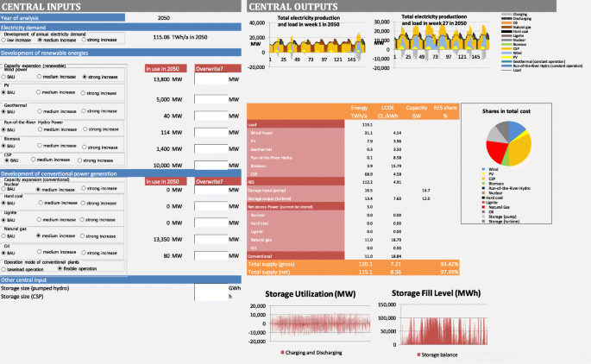The image size is (591, 364).
Task: Set Lignite to strong increase
Action: (x=82, y=220)
